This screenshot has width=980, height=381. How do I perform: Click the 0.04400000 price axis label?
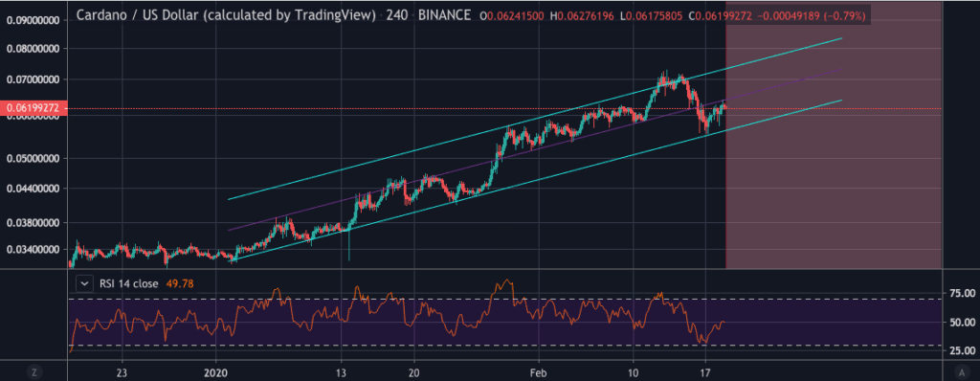33,189
